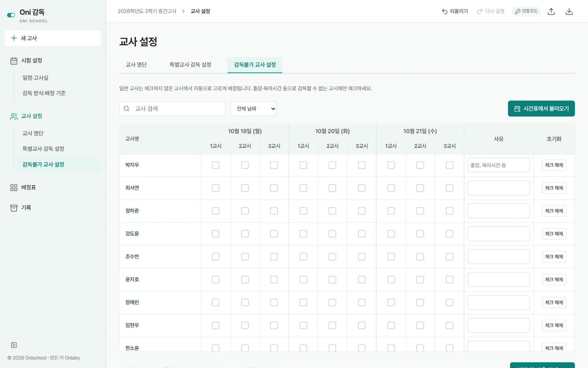The width and height of the screenshot is (588, 368).
Task: Click calendar icon on 시간표에서 불러오기 button
Action: tap(517, 109)
